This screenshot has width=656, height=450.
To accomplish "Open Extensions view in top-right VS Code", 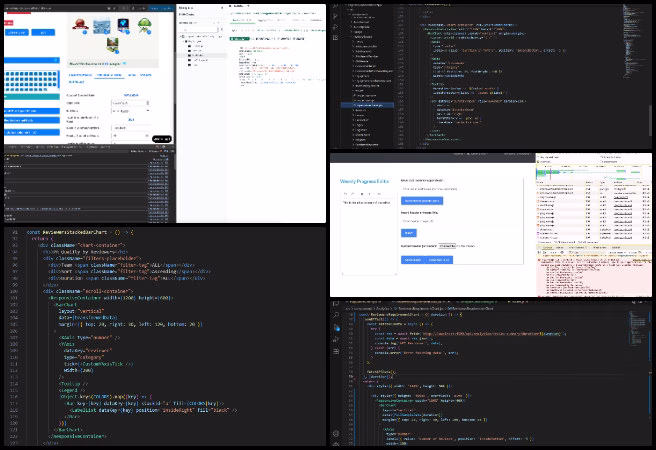I will point(336,38).
